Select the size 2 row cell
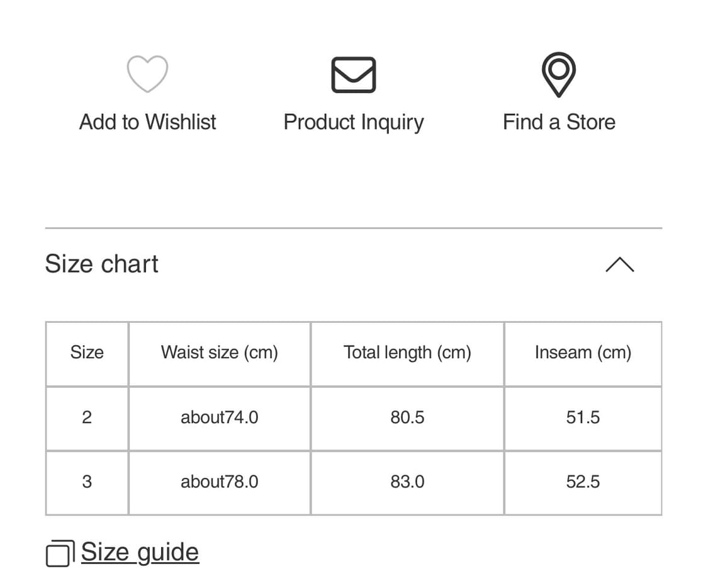Image resolution: width=708 pixels, height=588 pixels. coord(87,417)
